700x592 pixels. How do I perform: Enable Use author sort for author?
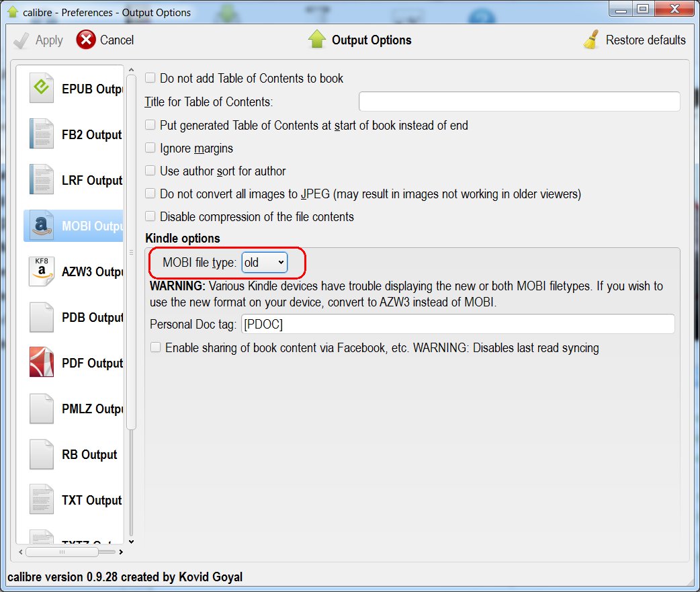point(150,170)
